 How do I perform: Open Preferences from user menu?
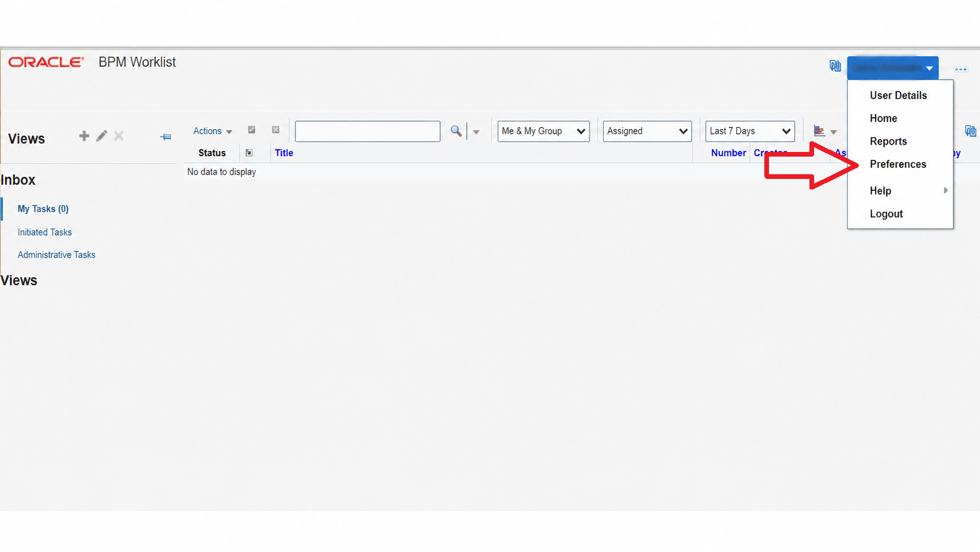pos(898,164)
